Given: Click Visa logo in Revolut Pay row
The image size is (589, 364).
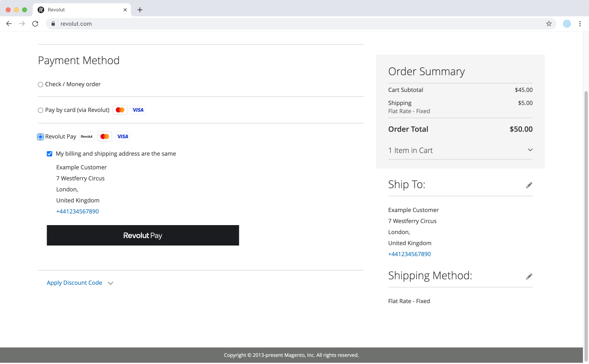Looking at the screenshot, I should (x=123, y=136).
